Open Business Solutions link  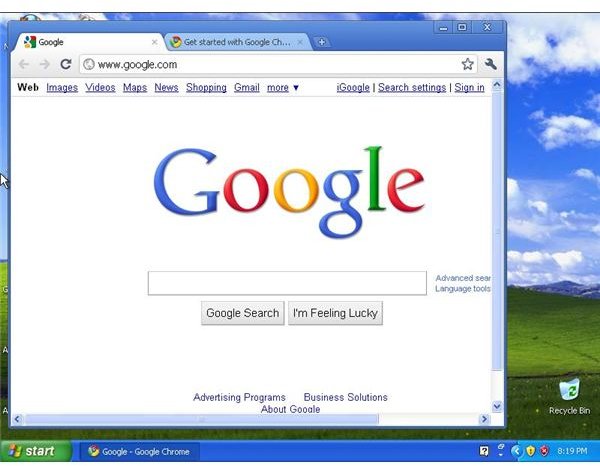[346, 397]
